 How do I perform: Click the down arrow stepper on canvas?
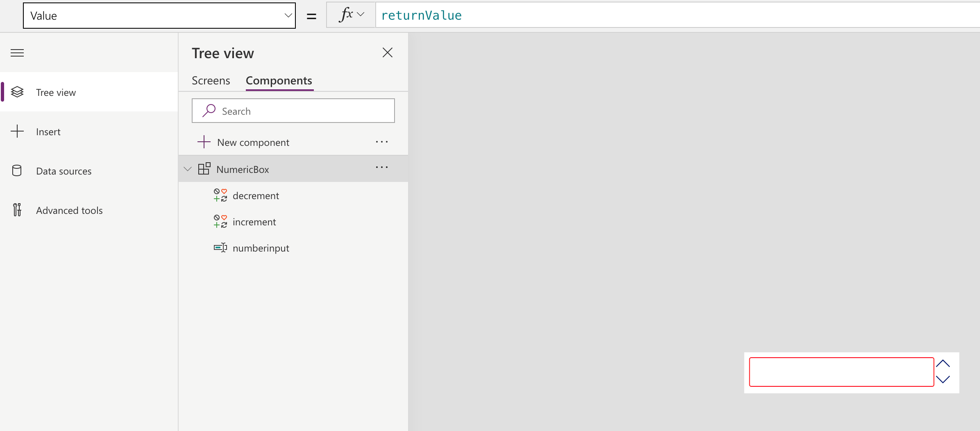[x=943, y=379]
